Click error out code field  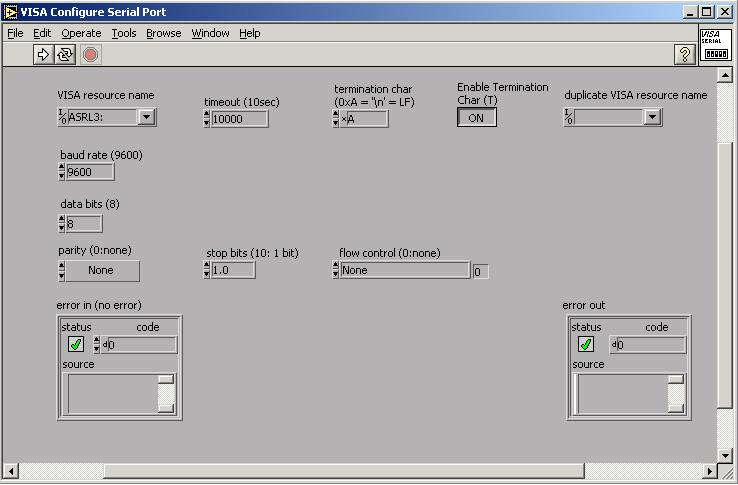click(x=648, y=345)
